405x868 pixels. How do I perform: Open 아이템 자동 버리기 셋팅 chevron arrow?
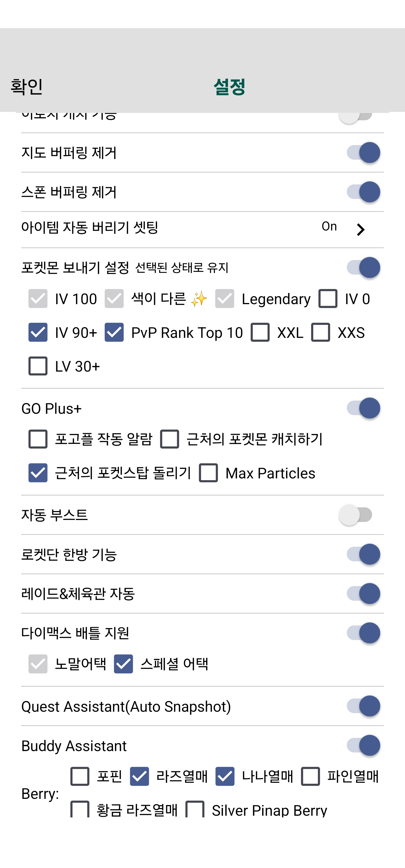tap(361, 229)
